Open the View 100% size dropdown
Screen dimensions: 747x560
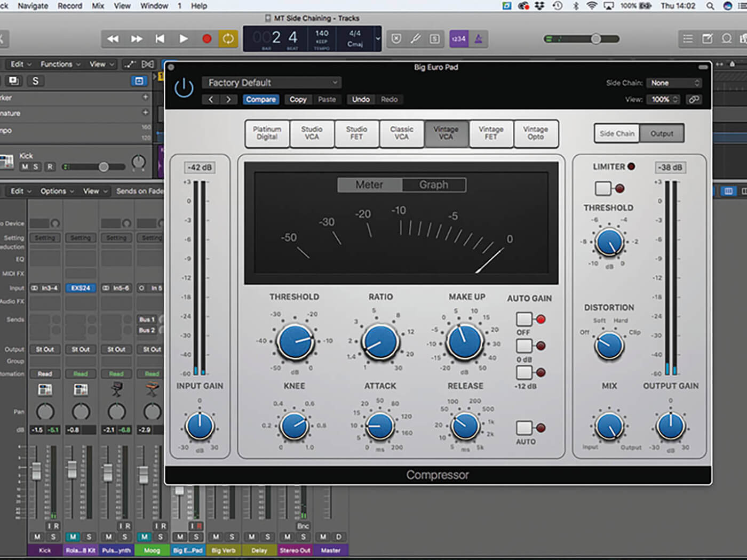(663, 99)
